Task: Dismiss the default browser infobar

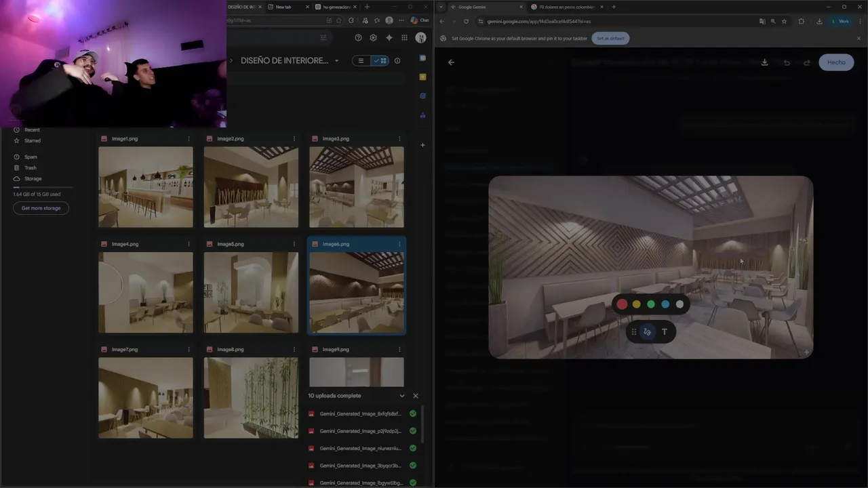Action: (x=859, y=38)
